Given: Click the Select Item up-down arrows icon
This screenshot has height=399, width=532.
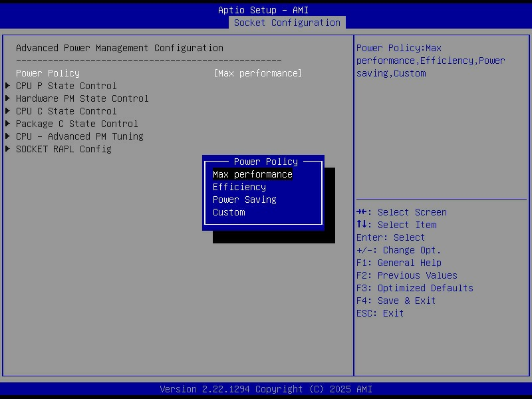Looking at the screenshot, I should 363,225.
